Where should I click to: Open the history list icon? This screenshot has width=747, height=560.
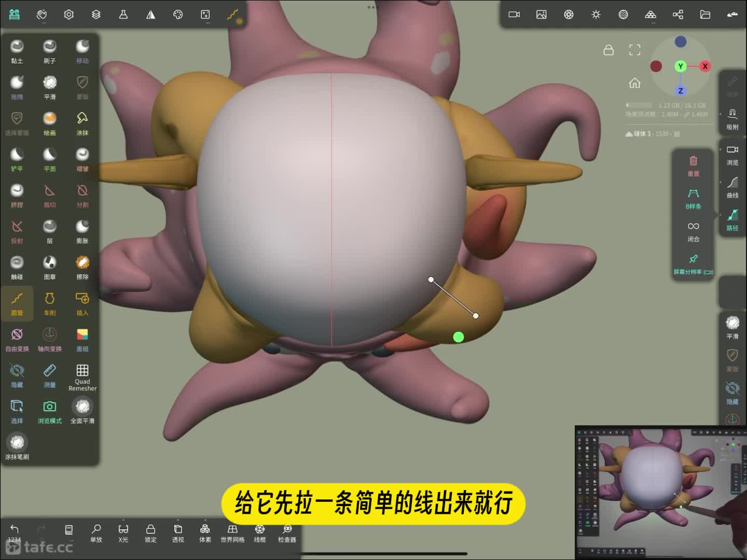pos(68,529)
